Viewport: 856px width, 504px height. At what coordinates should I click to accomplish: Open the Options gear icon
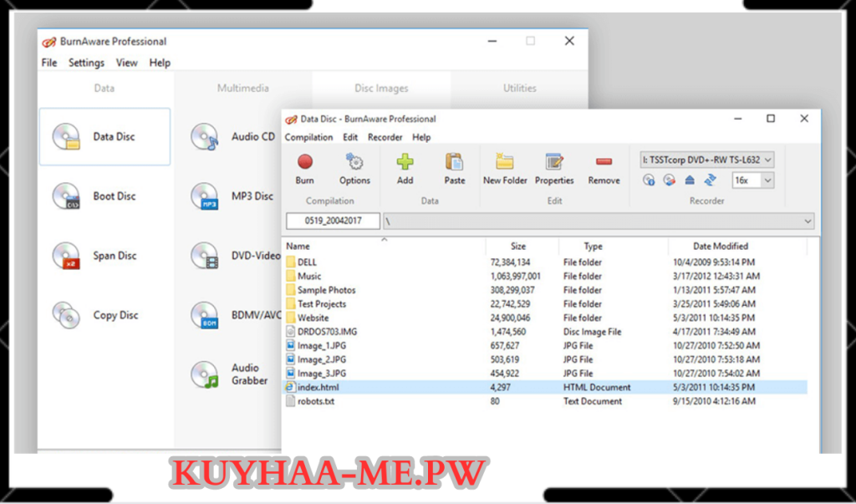[x=354, y=161]
